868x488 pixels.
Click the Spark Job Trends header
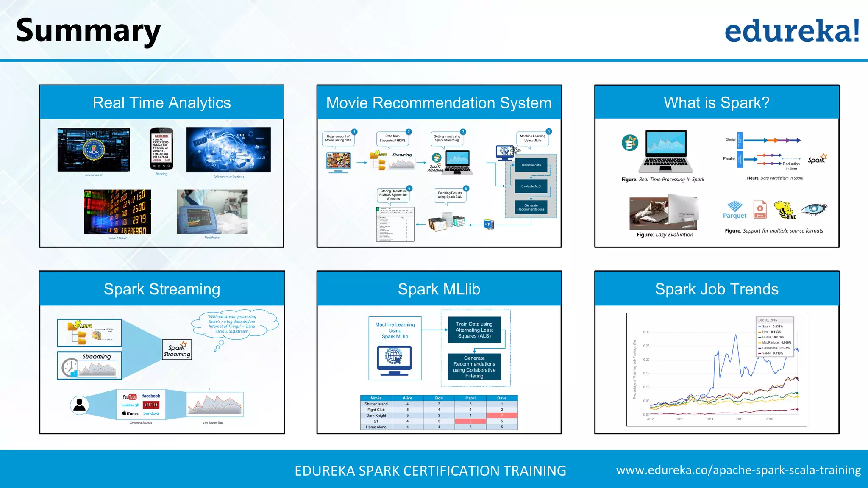coord(716,289)
